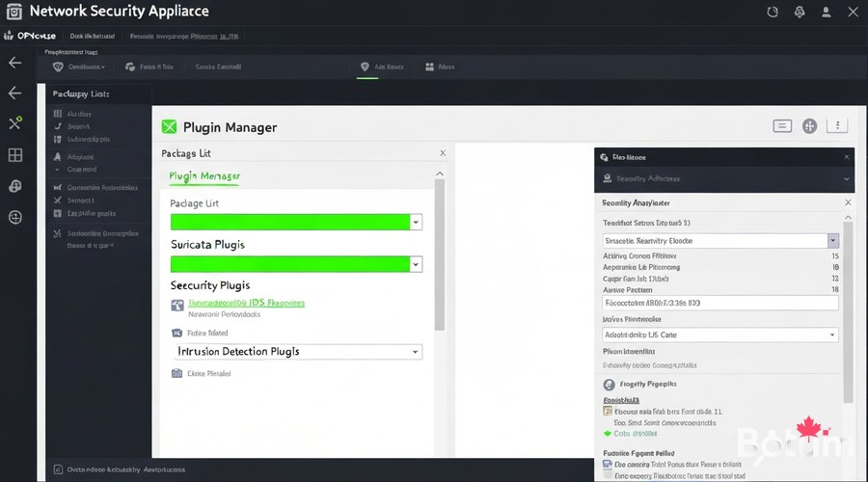
Task: Open the 'Dcck ilk betuald' top menu item
Action: [92, 36]
